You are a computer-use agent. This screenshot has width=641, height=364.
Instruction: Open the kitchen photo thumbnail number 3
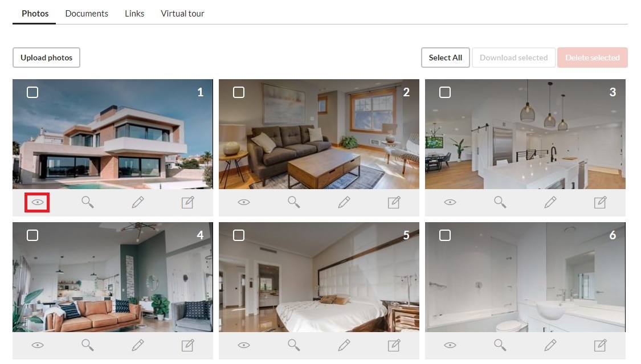(x=525, y=134)
